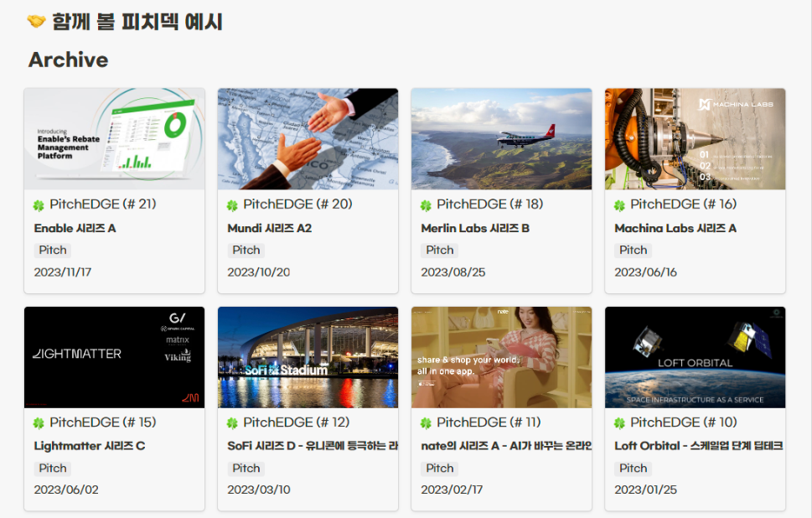Click the clover icon beside PitchEDGE (# 12)

(x=232, y=423)
